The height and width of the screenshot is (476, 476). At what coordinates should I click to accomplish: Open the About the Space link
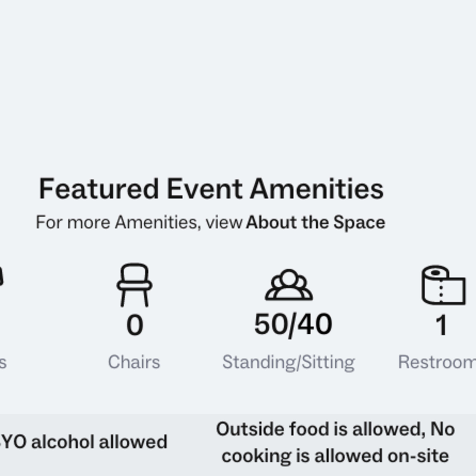click(x=316, y=223)
